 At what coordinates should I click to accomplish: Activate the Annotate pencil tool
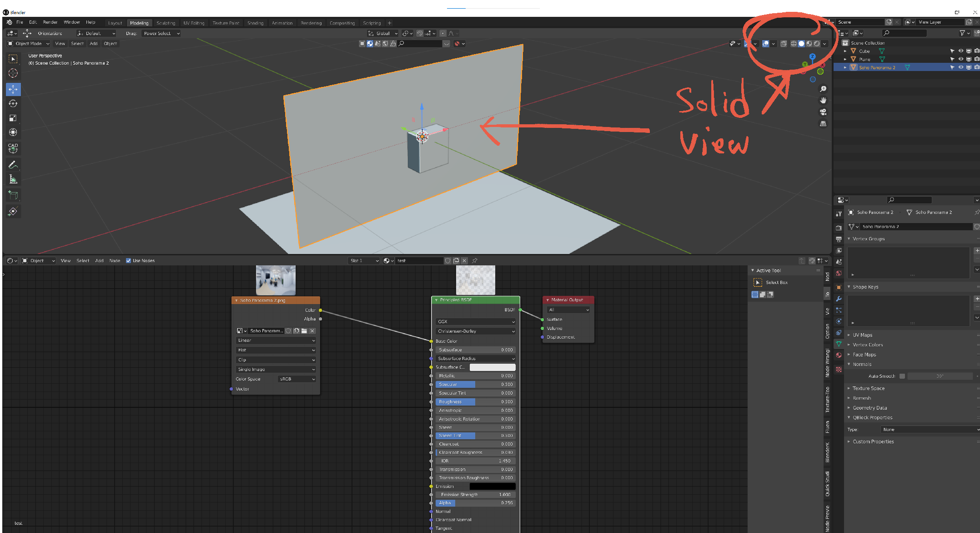coord(13,165)
